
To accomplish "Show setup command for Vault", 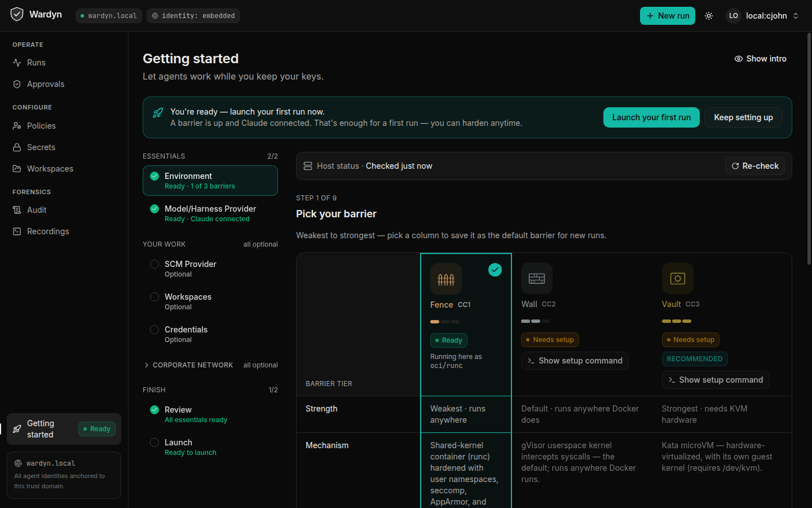I will pyautogui.click(x=715, y=380).
